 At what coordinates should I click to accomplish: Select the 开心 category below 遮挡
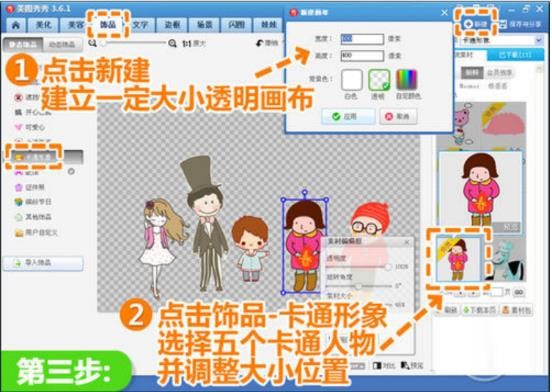pos(32,113)
